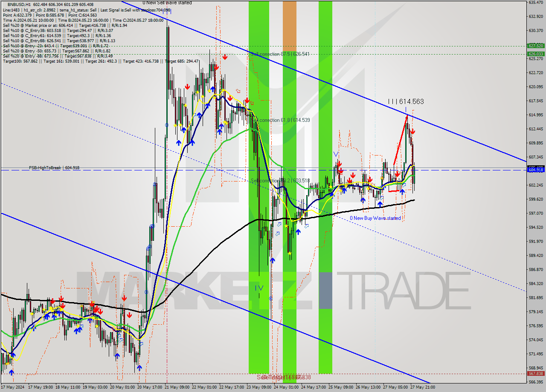Click '25 May 09:00' on time axis

click(x=341, y=387)
